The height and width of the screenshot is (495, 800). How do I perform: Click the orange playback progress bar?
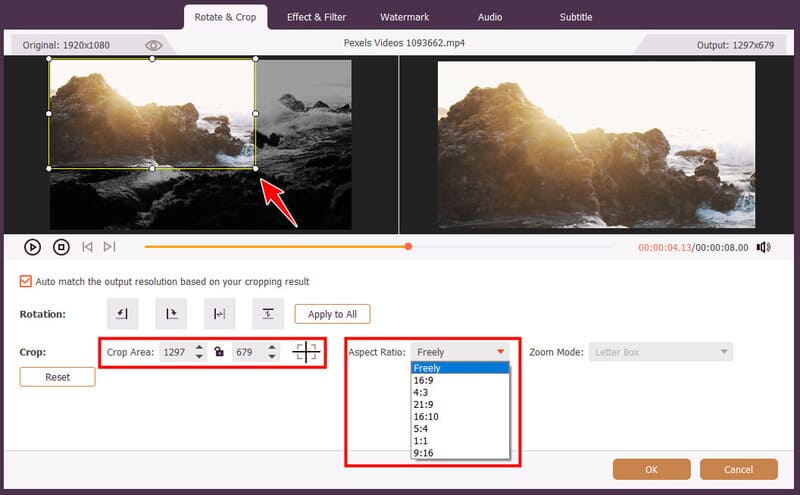[x=276, y=247]
